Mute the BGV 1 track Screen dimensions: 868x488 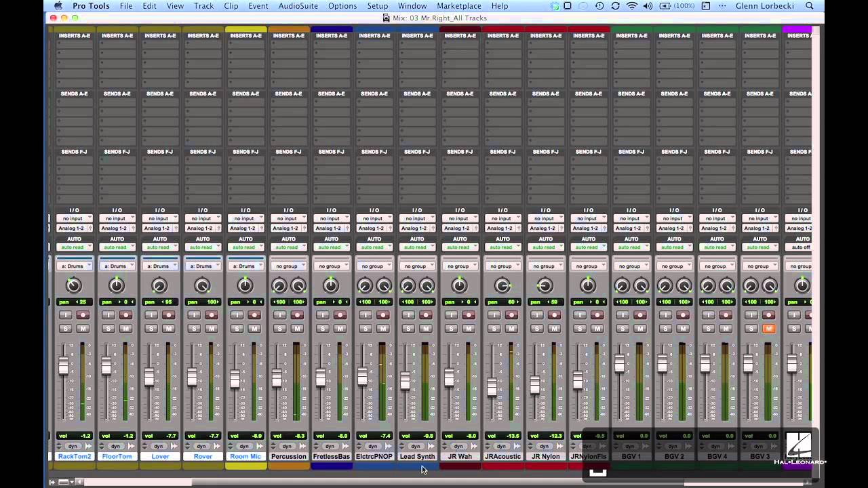point(640,329)
